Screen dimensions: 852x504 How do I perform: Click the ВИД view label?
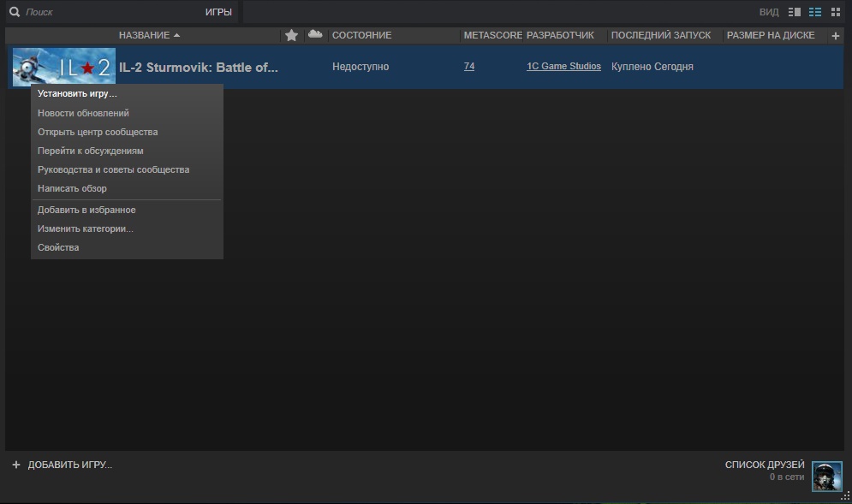[769, 12]
